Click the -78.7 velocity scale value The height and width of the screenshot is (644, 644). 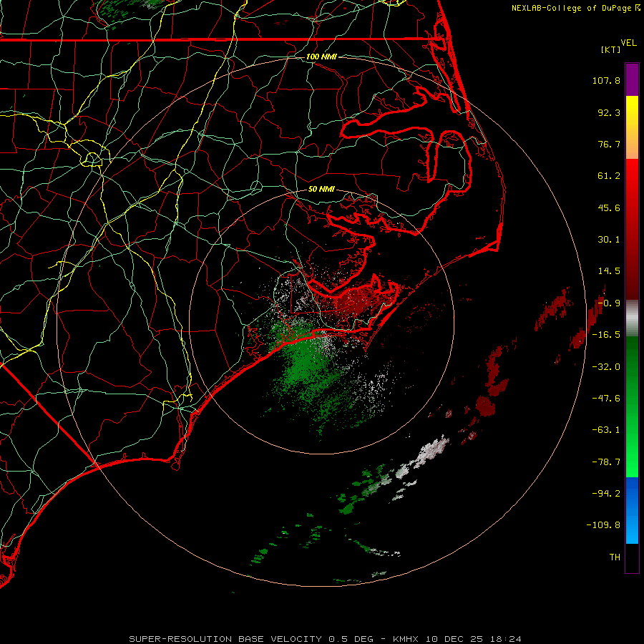tap(606, 462)
